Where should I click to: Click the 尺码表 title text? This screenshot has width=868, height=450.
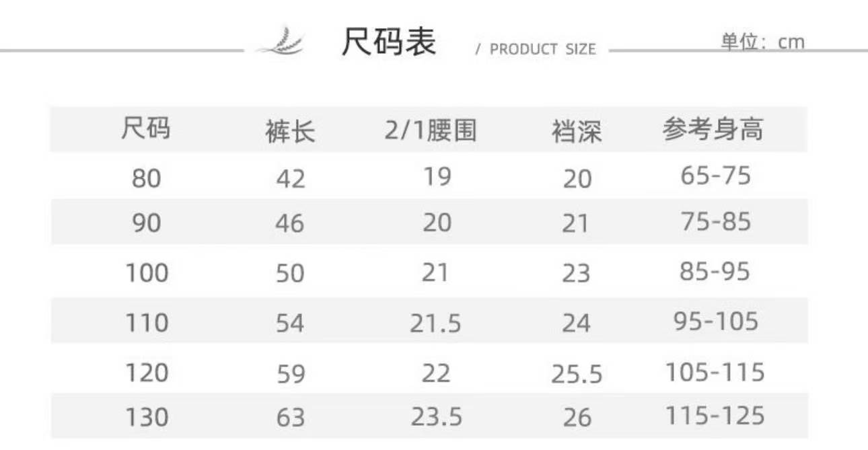(389, 42)
